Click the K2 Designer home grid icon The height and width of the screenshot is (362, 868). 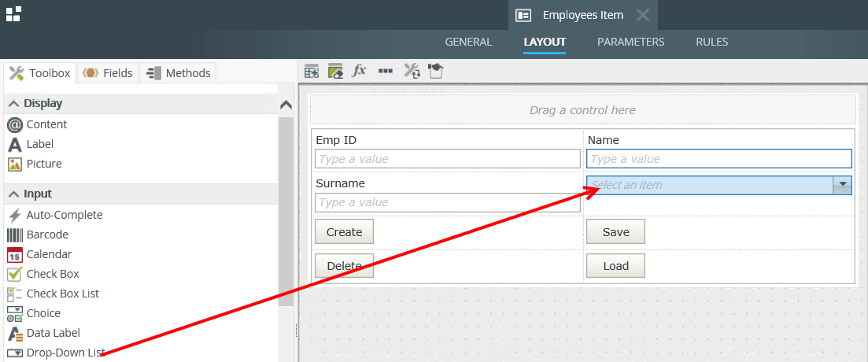(x=13, y=14)
